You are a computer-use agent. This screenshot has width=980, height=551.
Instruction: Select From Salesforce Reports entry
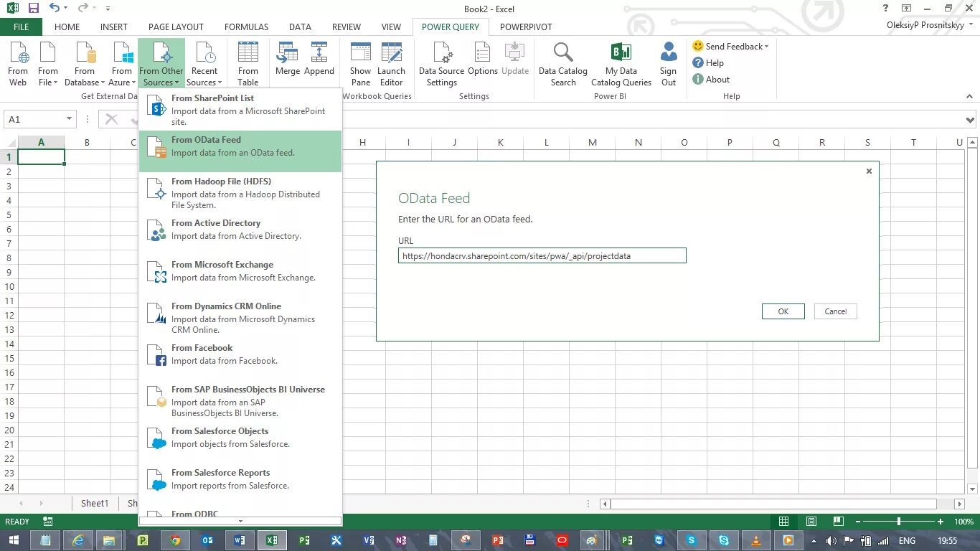pyautogui.click(x=240, y=484)
